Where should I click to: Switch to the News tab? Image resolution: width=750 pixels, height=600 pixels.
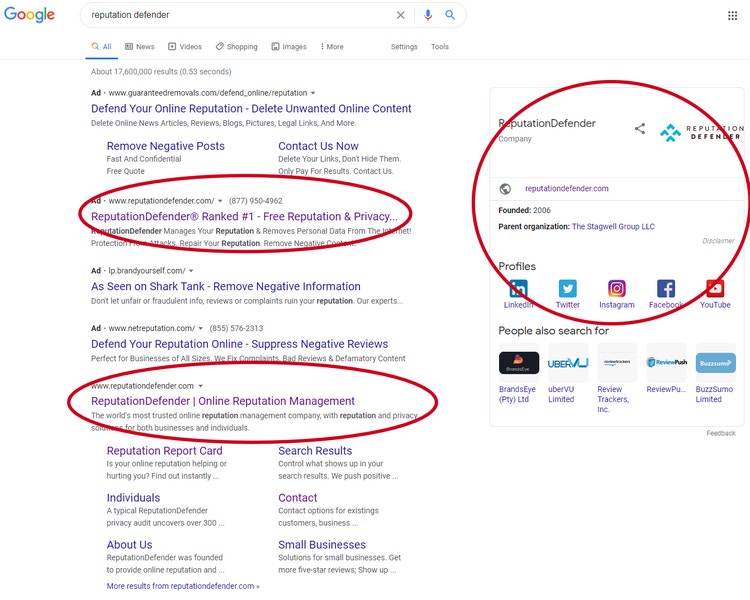pos(140,46)
